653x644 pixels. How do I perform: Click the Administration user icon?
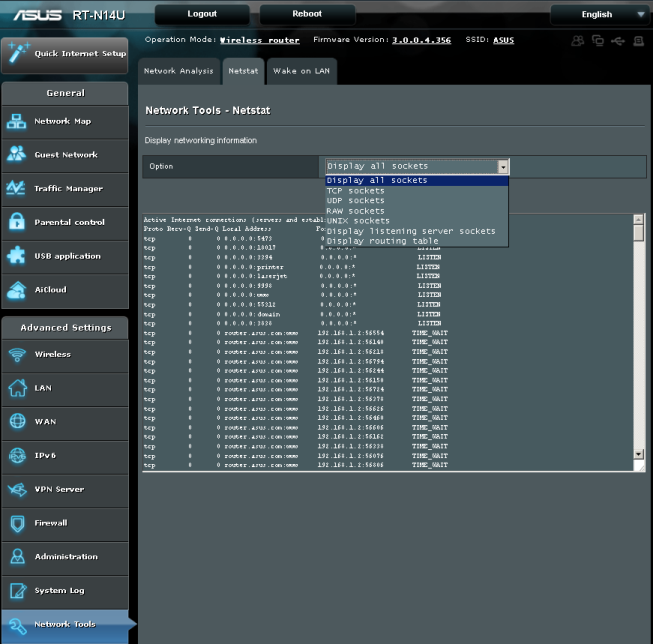(x=17, y=557)
